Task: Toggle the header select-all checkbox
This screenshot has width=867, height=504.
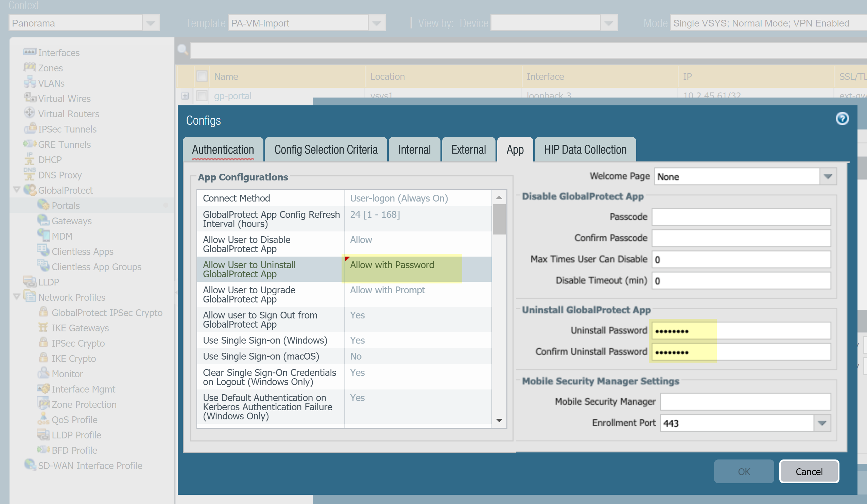Action: click(202, 76)
